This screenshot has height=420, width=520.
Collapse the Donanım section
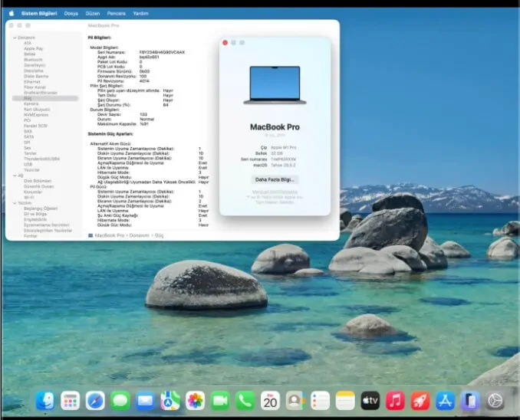click(x=15, y=38)
